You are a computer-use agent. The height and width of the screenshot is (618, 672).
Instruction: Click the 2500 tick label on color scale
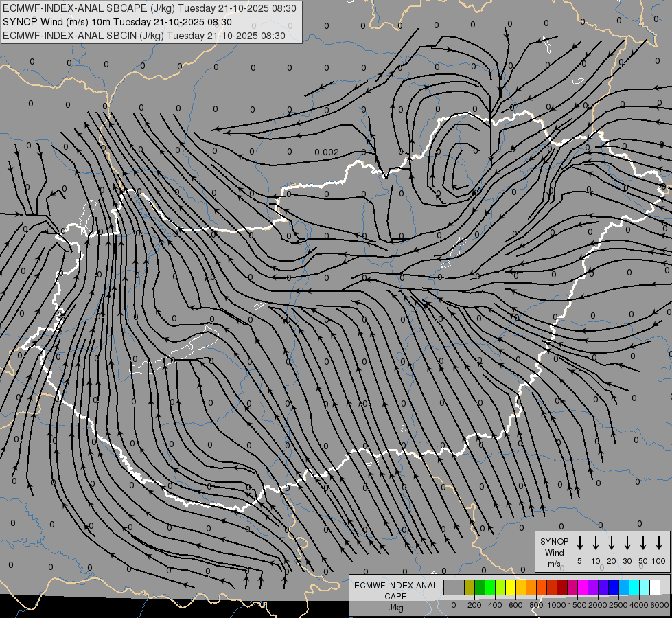point(618,605)
